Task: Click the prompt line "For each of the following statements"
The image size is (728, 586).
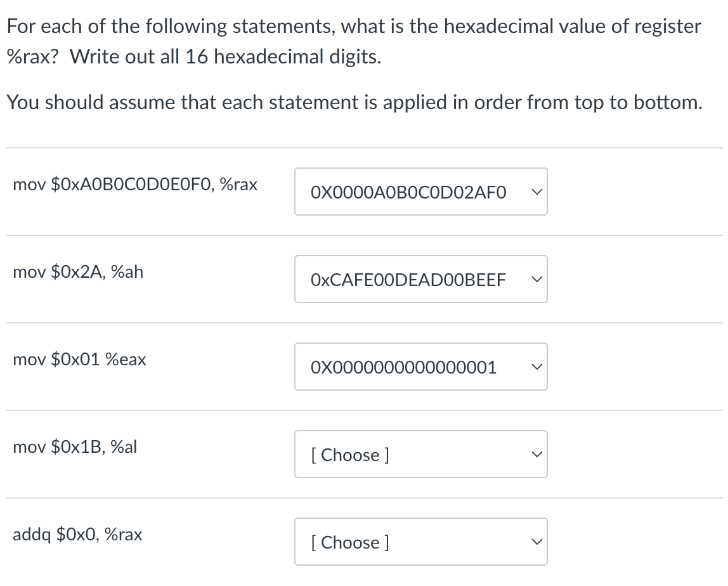Action: tap(353, 27)
